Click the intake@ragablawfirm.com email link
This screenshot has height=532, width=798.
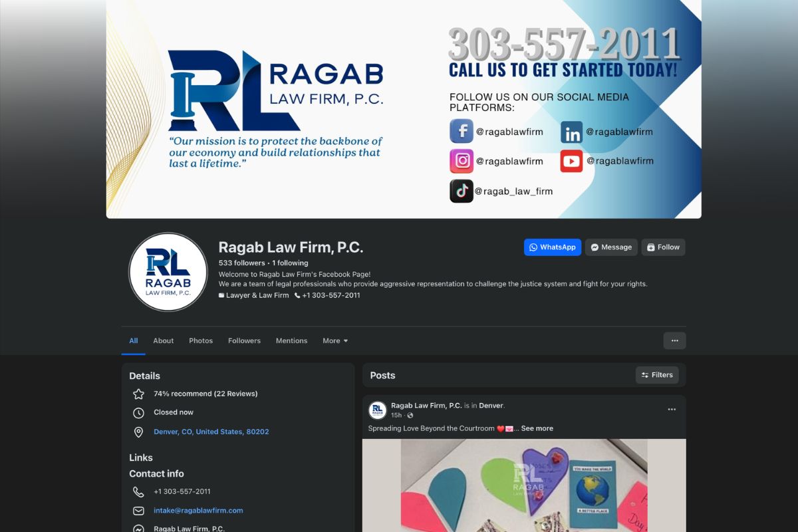tap(198, 511)
